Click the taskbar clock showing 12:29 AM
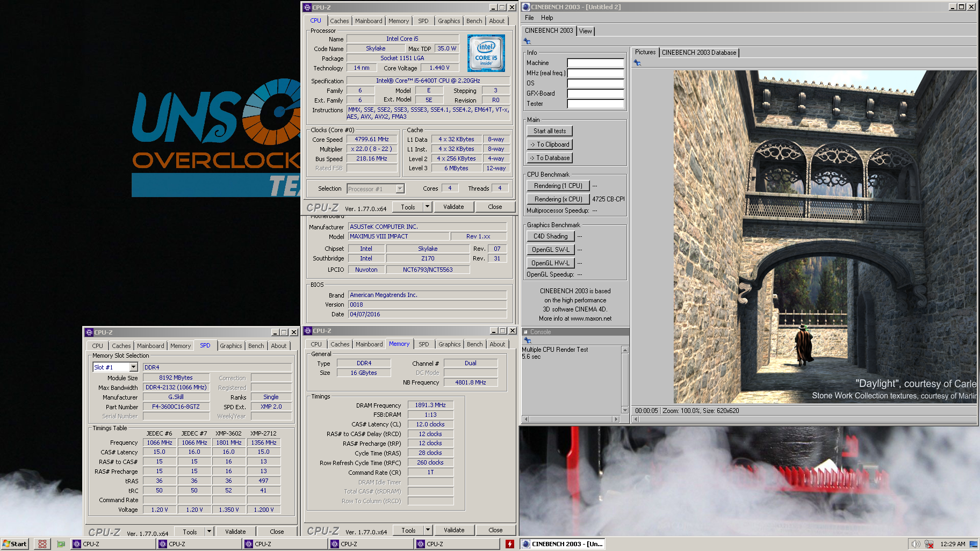This screenshot has height=551, width=980. click(x=953, y=544)
